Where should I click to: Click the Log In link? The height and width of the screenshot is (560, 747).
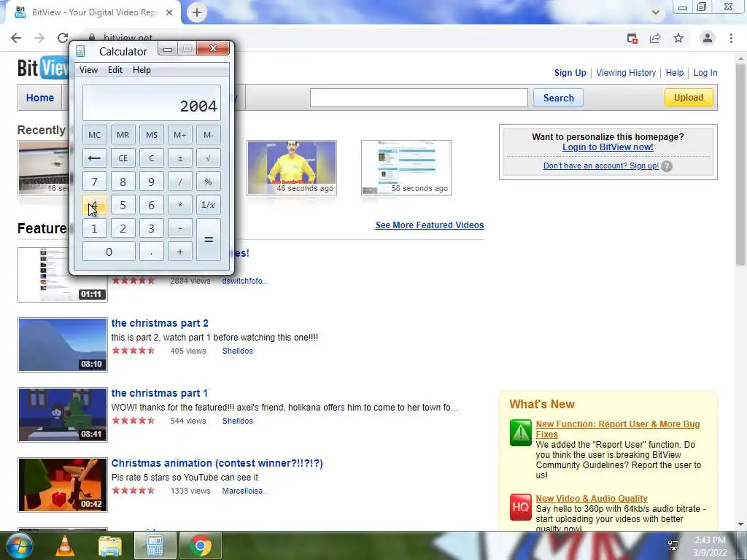[x=705, y=73]
